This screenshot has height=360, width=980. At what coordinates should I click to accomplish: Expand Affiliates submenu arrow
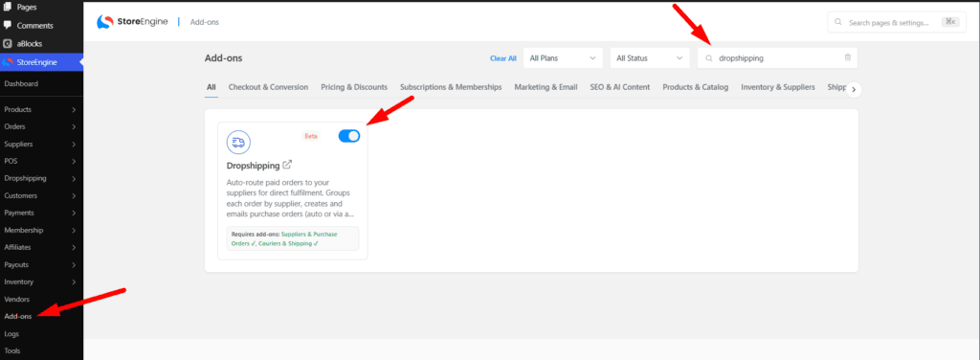75,247
